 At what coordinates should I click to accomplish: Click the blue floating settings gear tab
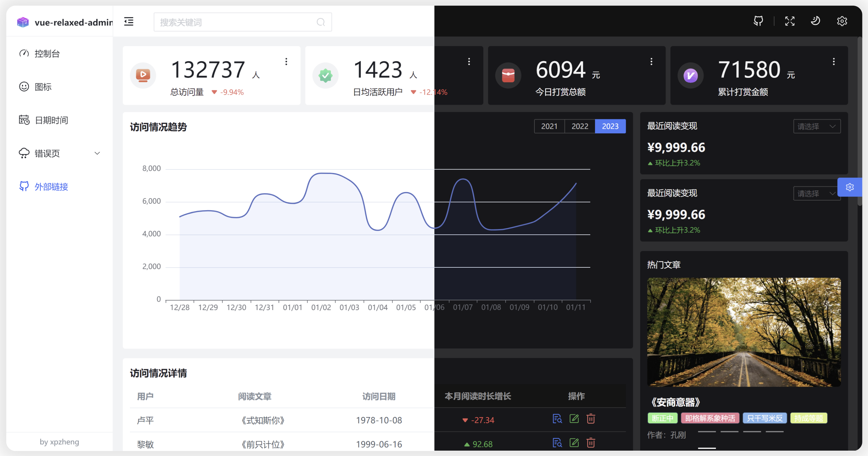point(849,187)
